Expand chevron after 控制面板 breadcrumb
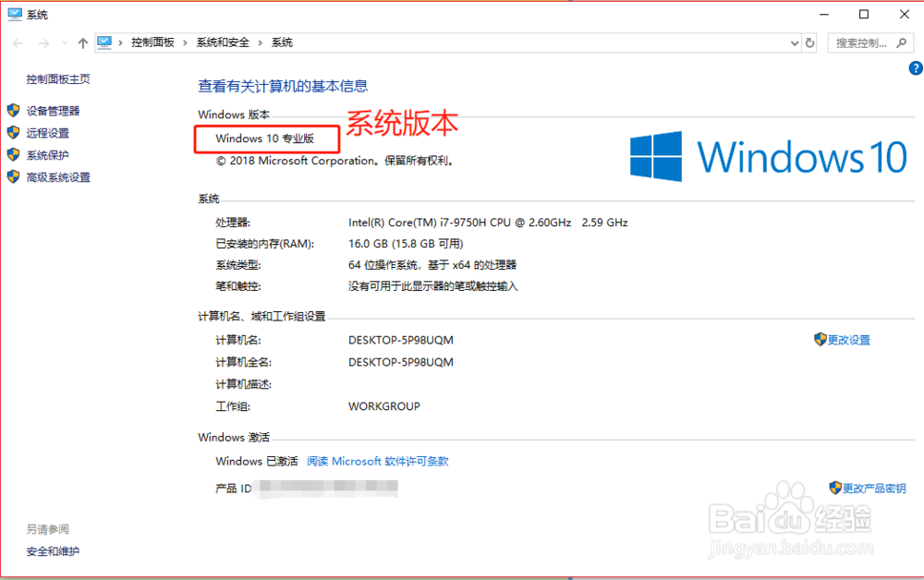Viewport: 924px width, 580px height. [185, 42]
